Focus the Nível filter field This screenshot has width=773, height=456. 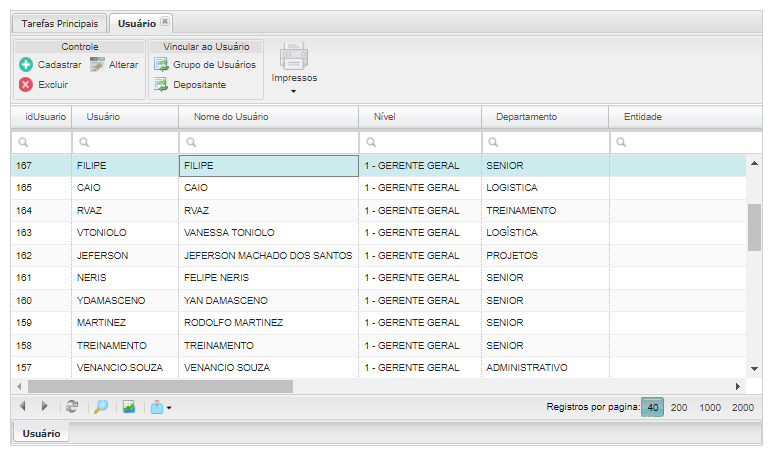(420, 142)
